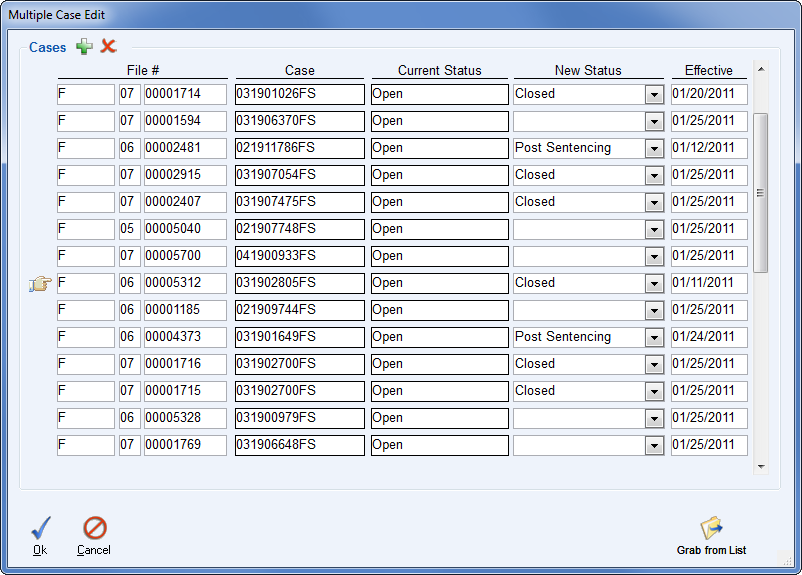Open New Status dropdown for case 031900979FS
802x575 pixels.
(x=654, y=418)
